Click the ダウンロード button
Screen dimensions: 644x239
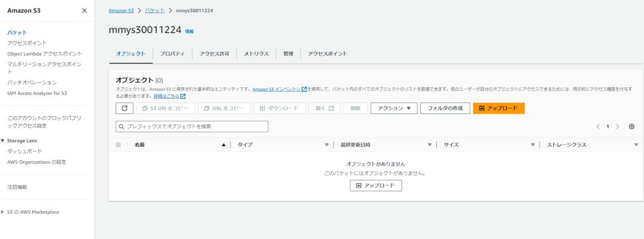(280, 108)
